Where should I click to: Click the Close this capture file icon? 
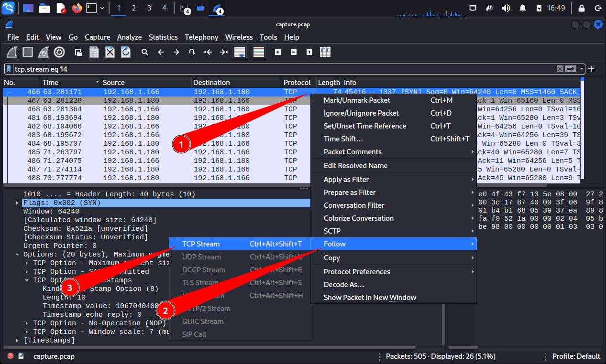[110, 52]
